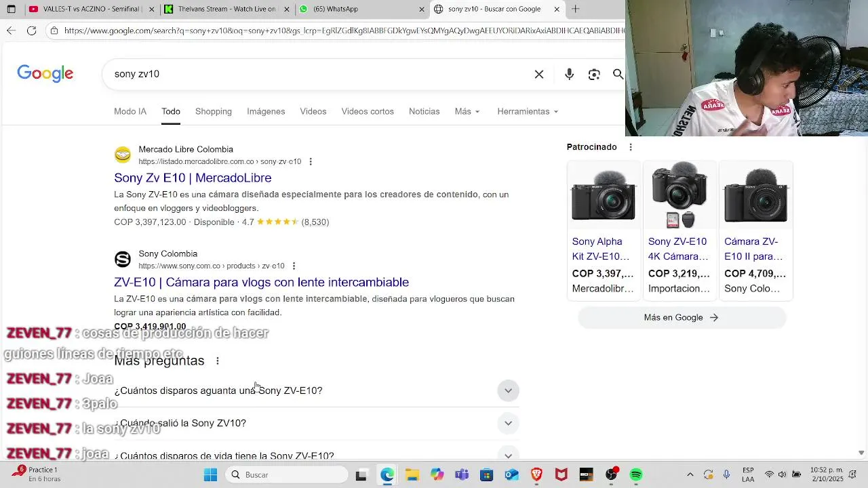
Task: Select the Todo results tab
Action: click(171, 112)
